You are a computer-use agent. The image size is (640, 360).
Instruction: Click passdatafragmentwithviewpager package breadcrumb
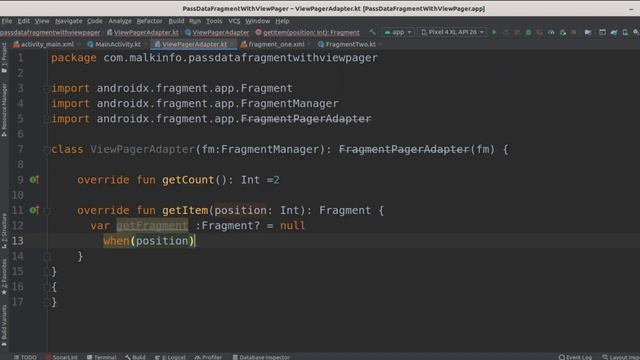click(50, 32)
